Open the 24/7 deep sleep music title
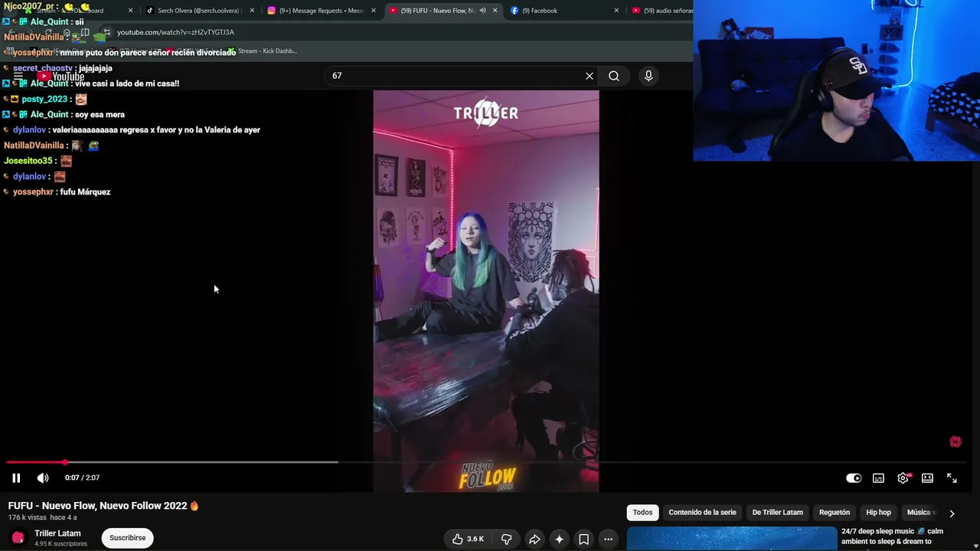980x551 pixels. 892,536
